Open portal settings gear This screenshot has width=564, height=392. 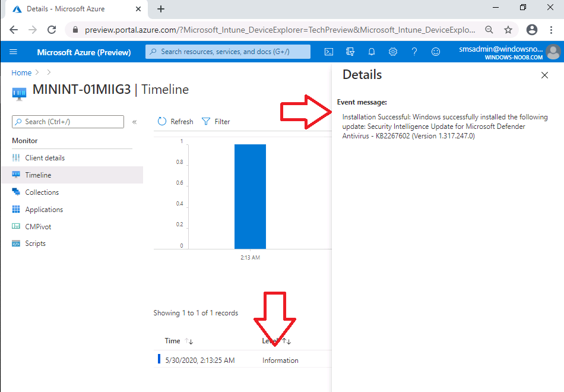tap(393, 52)
